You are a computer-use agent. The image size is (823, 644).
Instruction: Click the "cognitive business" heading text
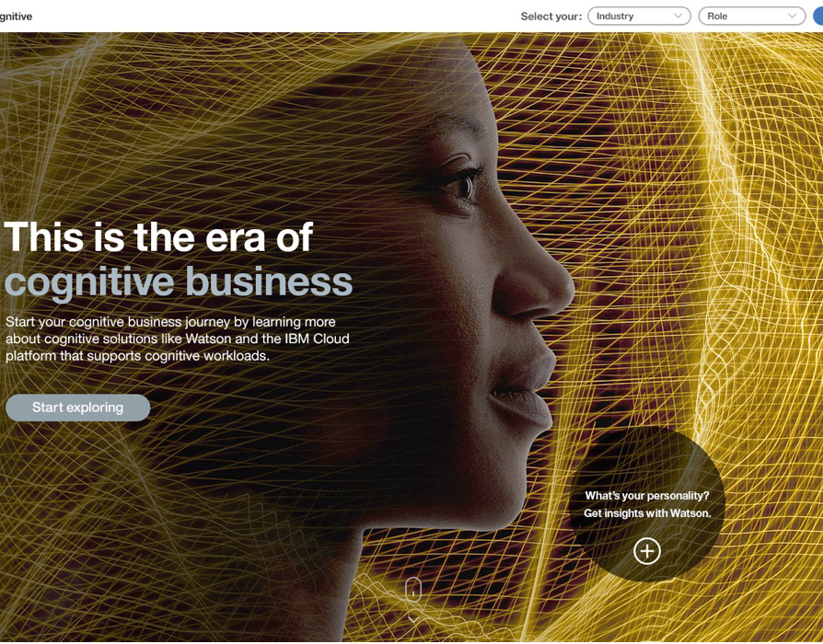point(179,282)
